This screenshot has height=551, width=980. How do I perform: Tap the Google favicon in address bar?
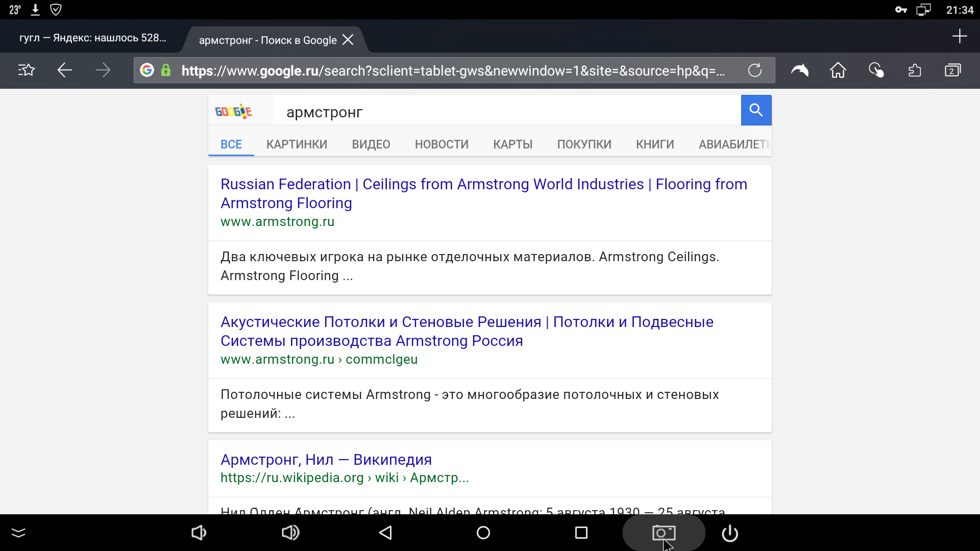147,70
